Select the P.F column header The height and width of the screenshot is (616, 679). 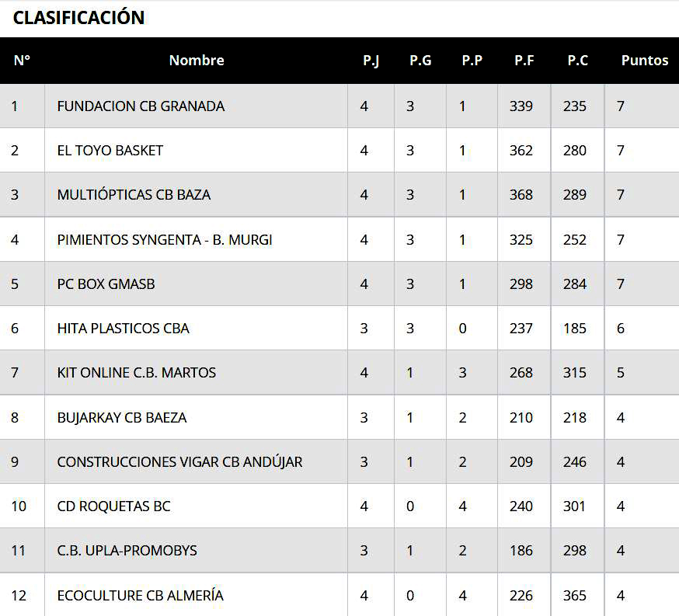tap(524, 61)
